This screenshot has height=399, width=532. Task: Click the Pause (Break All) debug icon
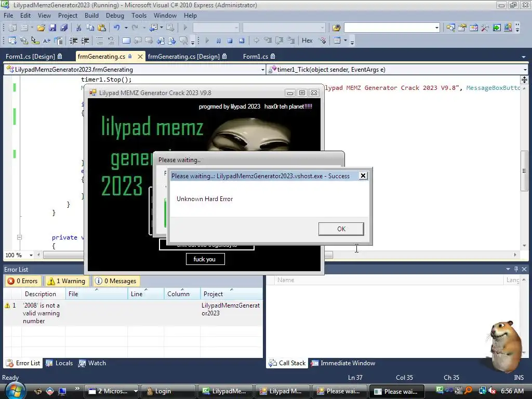(x=219, y=41)
